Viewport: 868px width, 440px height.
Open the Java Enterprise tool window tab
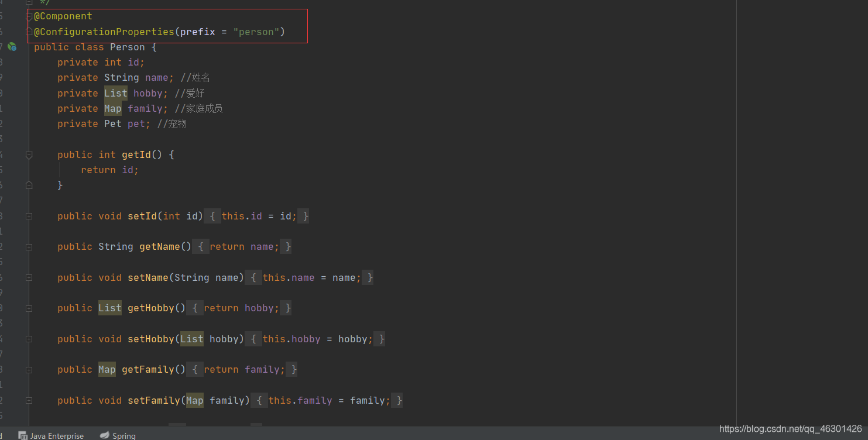click(52, 435)
